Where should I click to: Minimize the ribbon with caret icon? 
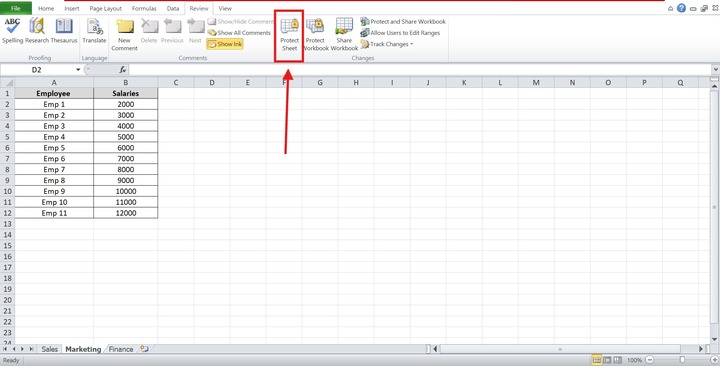tap(670, 8)
